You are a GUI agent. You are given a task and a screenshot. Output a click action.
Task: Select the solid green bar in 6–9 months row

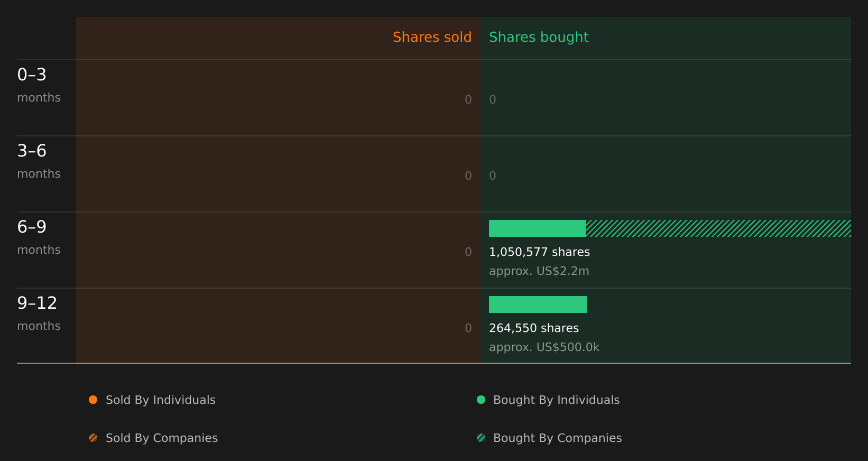click(x=537, y=228)
